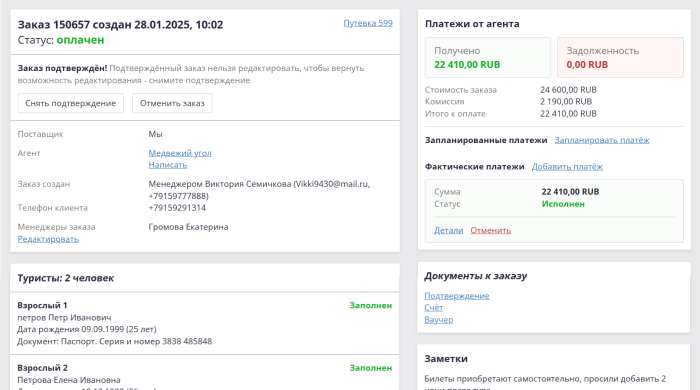Click the client phone +79159291314
Image resolution: width=700 pixels, height=390 pixels.
coord(177,207)
